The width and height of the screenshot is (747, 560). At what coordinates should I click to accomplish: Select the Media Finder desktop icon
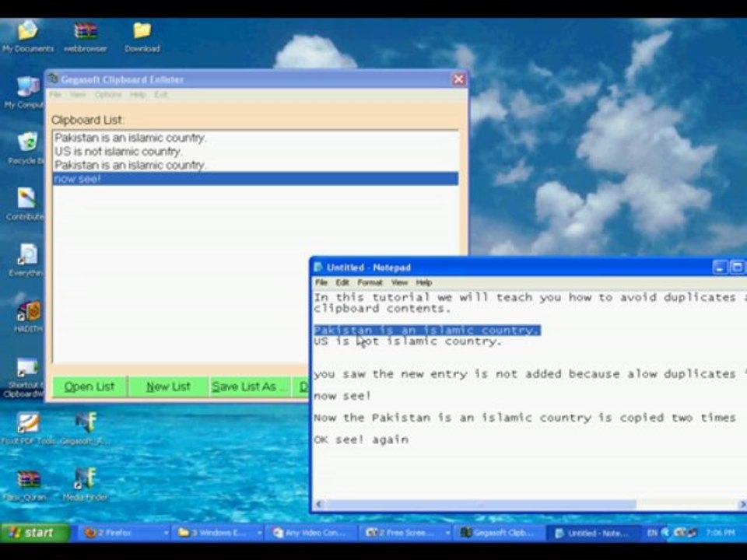click(x=86, y=485)
